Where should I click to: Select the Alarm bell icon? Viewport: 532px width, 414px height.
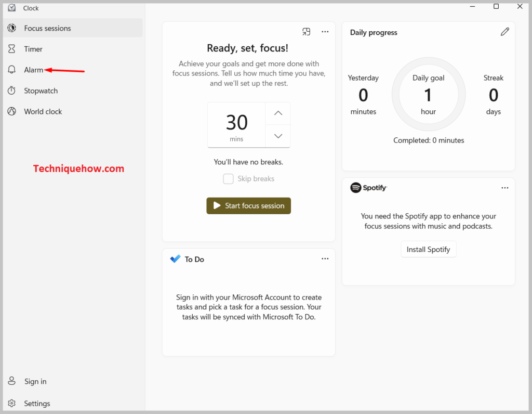pos(11,70)
